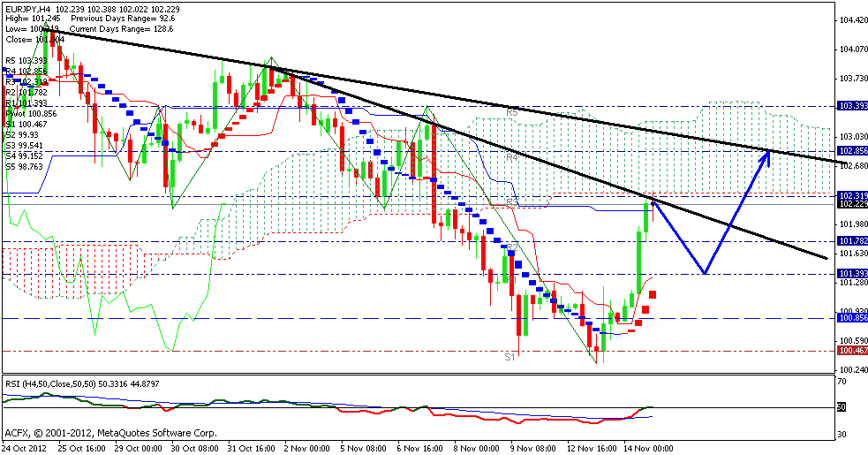
Task: Click the 24 Oct 2012 date label
Action: (26, 448)
